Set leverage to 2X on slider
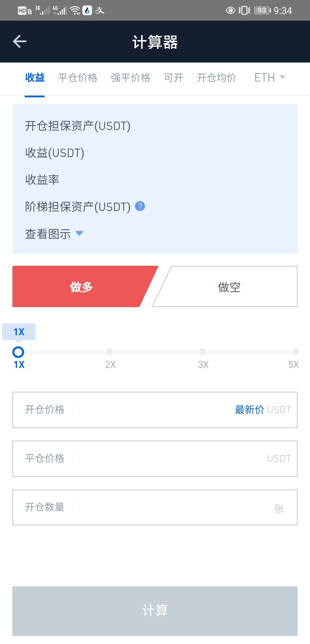Viewport: 310px width, 644px height. 110,352
